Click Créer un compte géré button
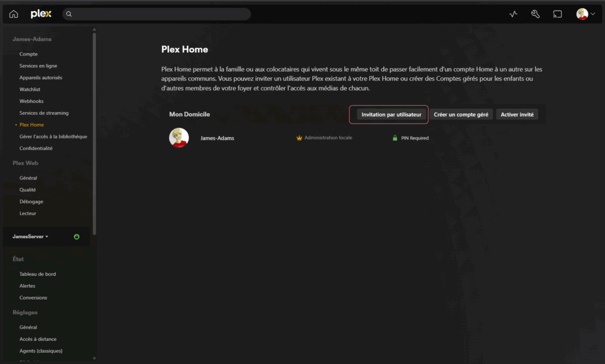Screen dimensions: 605x364 click(x=461, y=115)
